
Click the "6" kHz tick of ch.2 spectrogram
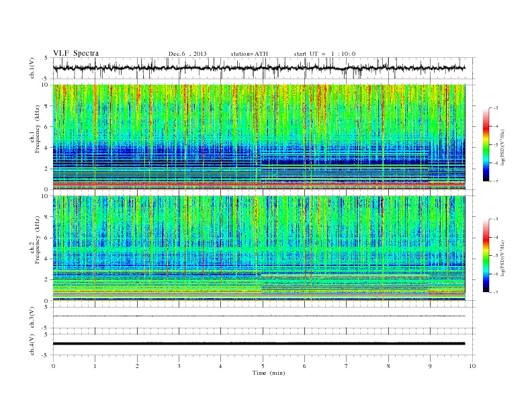pyautogui.click(x=46, y=238)
